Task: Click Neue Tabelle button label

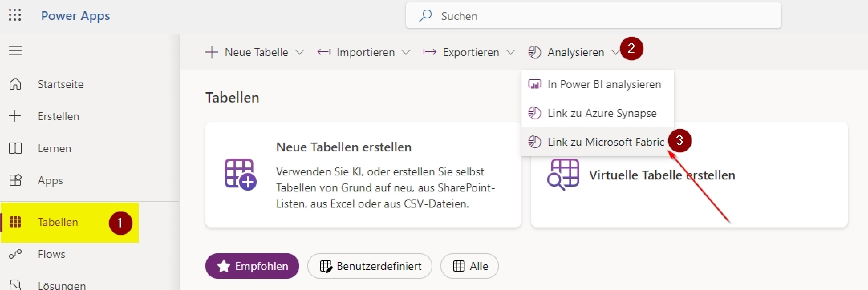Action: 256,52
